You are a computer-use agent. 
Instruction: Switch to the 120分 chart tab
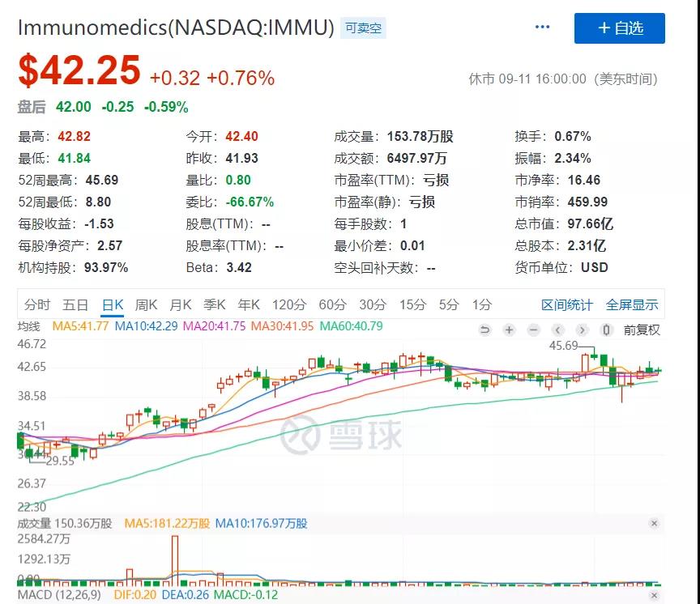[x=289, y=304]
